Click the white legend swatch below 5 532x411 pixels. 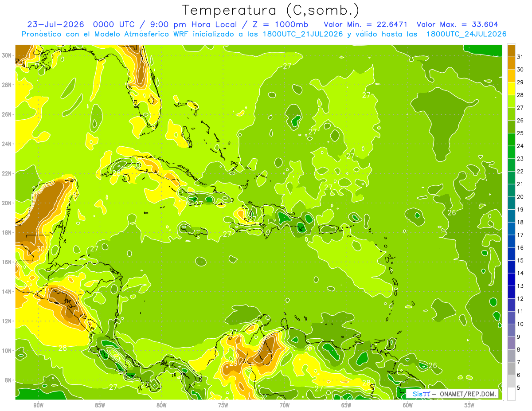pyautogui.click(x=511, y=394)
